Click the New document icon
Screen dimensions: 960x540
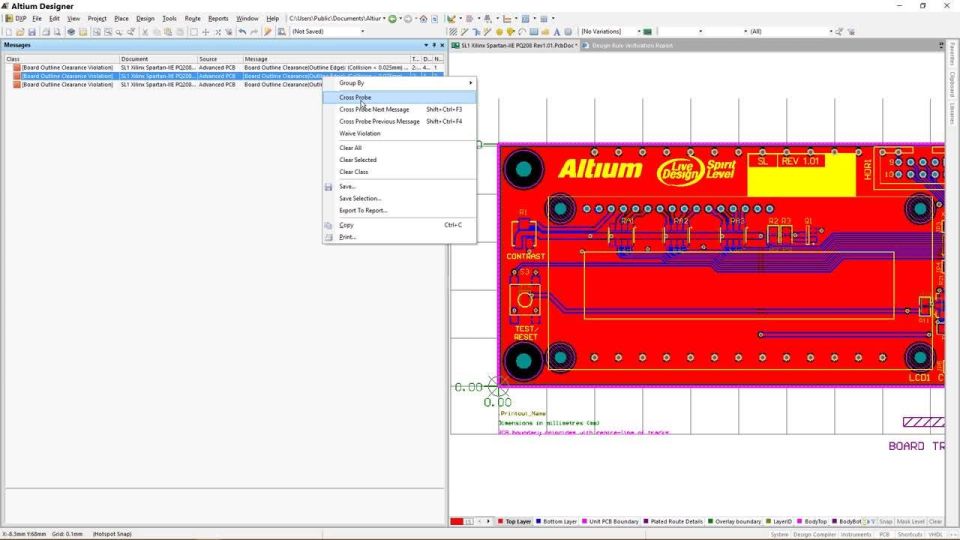tap(9, 32)
